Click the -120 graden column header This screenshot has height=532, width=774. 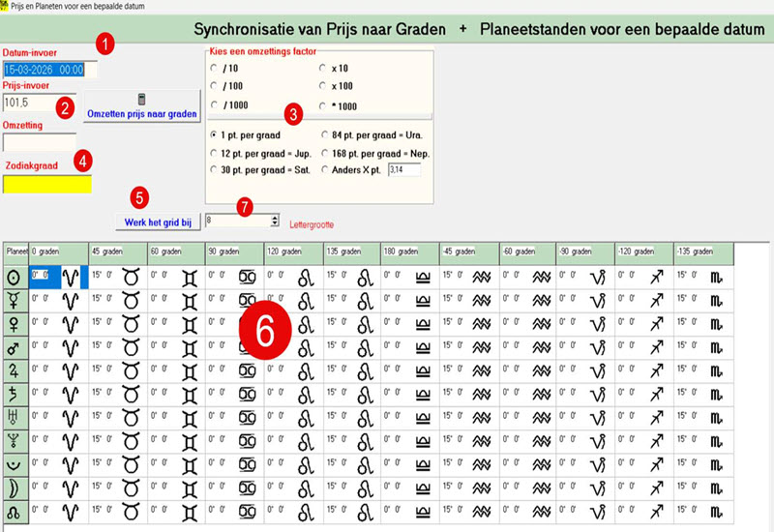(x=644, y=253)
